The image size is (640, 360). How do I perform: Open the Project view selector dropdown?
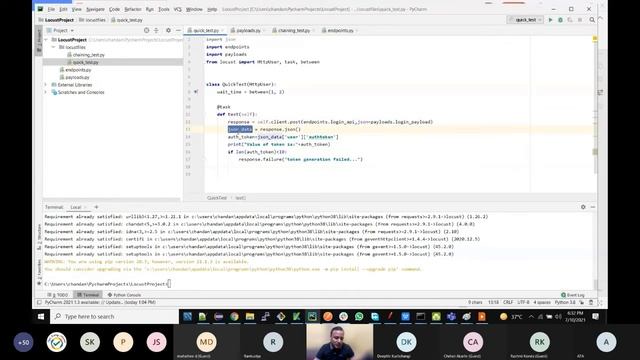[60, 30]
